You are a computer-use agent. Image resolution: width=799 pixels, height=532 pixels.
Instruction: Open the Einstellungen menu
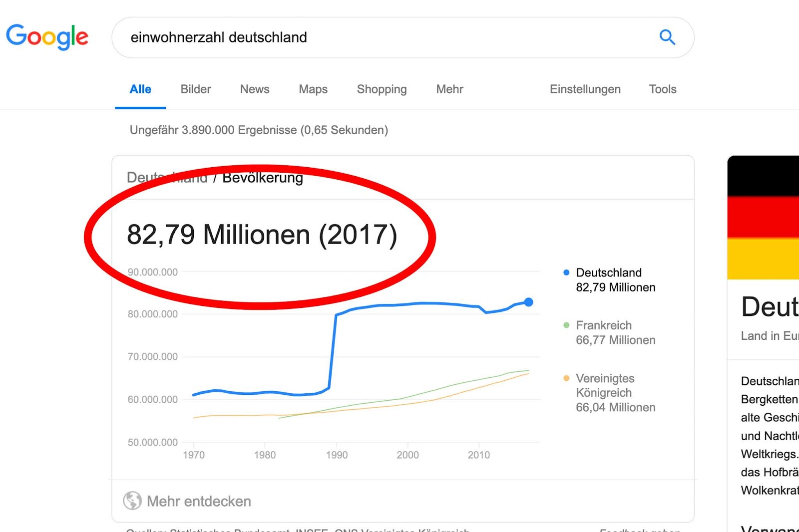pyautogui.click(x=585, y=89)
